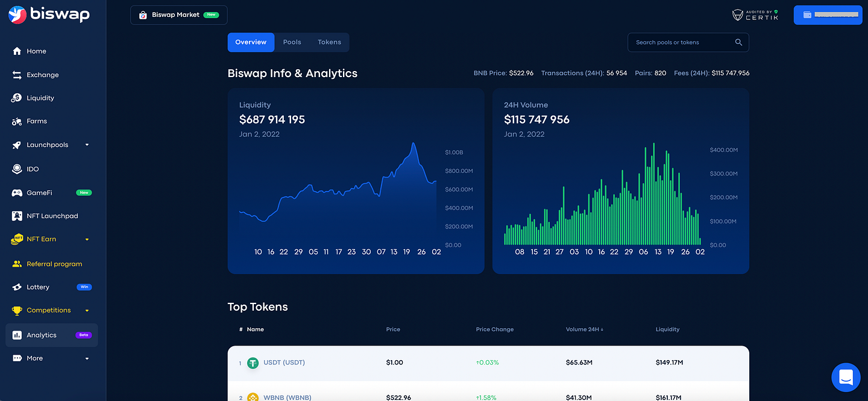Click the Referral program people icon

tap(17, 264)
